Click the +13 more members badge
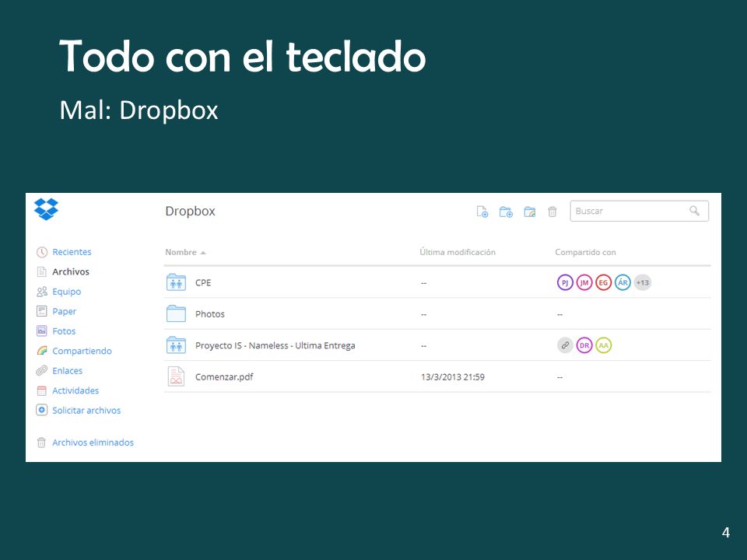Screen dimensions: 747x560 pyautogui.click(x=642, y=282)
